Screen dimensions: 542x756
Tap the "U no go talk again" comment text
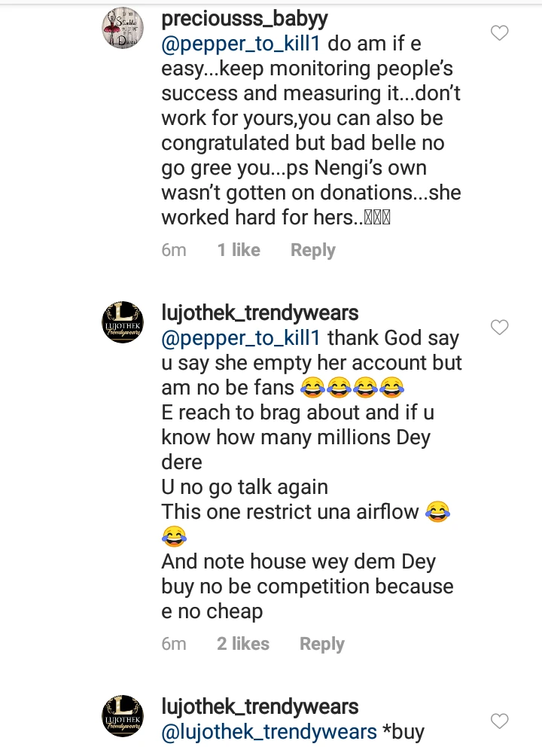[245, 486]
